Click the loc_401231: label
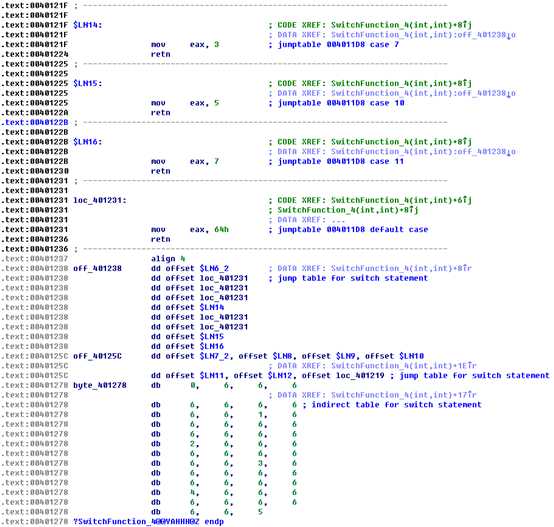554x527 pixels. point(100,200)
